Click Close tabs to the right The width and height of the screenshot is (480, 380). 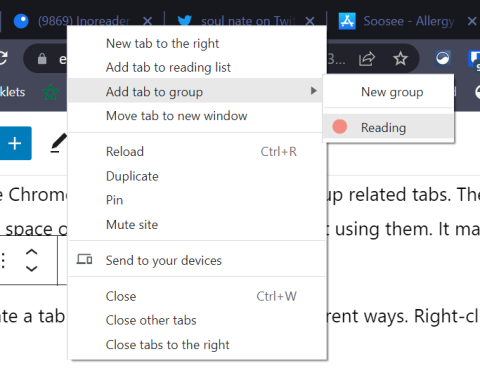(x=197, y=344)
